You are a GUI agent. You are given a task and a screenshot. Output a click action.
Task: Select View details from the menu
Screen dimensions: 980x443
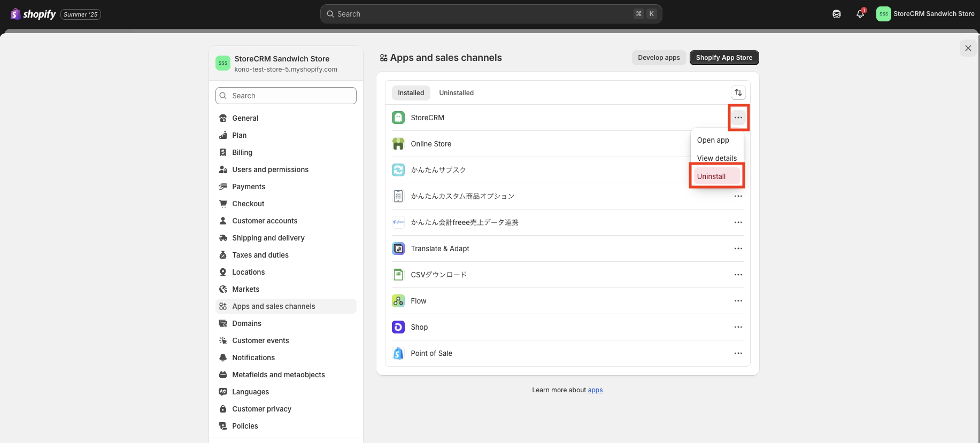point(717,158)
